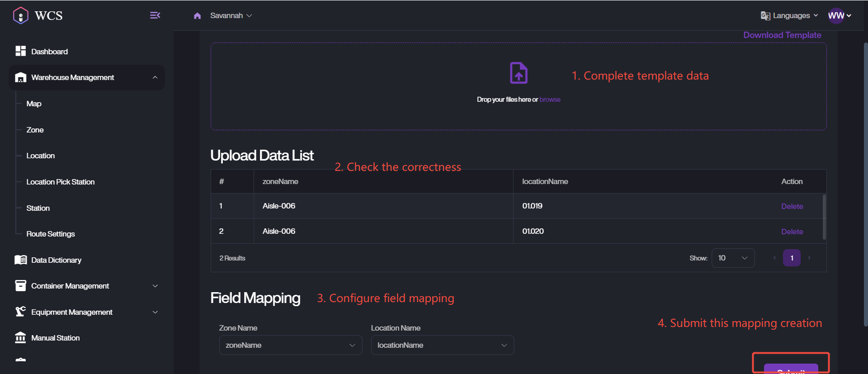Click the Equipment Management robot arm icon
The image size is (868, 374).
pos(20,312)
